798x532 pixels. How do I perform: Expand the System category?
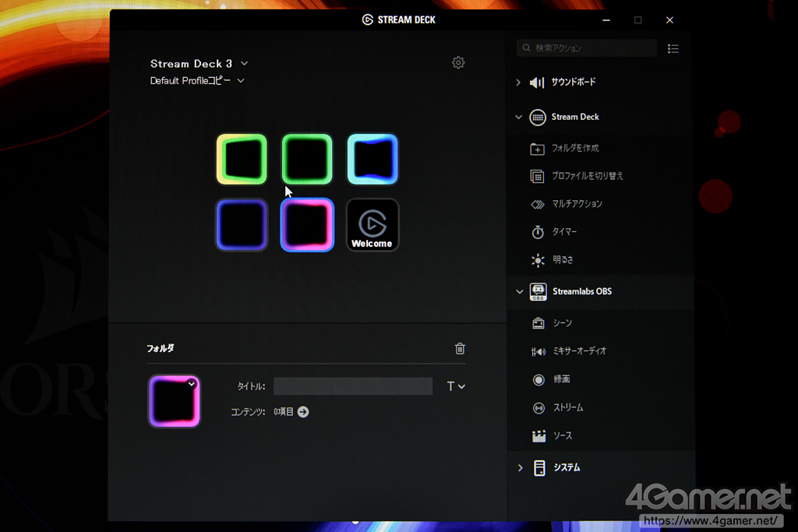(520, 468)
